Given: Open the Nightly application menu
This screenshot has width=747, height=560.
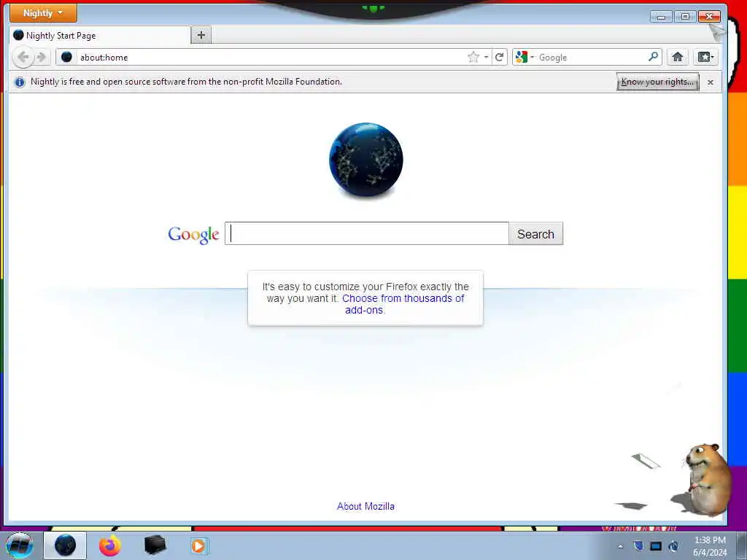Looking at the screenshot, I should tap(43, 13).
